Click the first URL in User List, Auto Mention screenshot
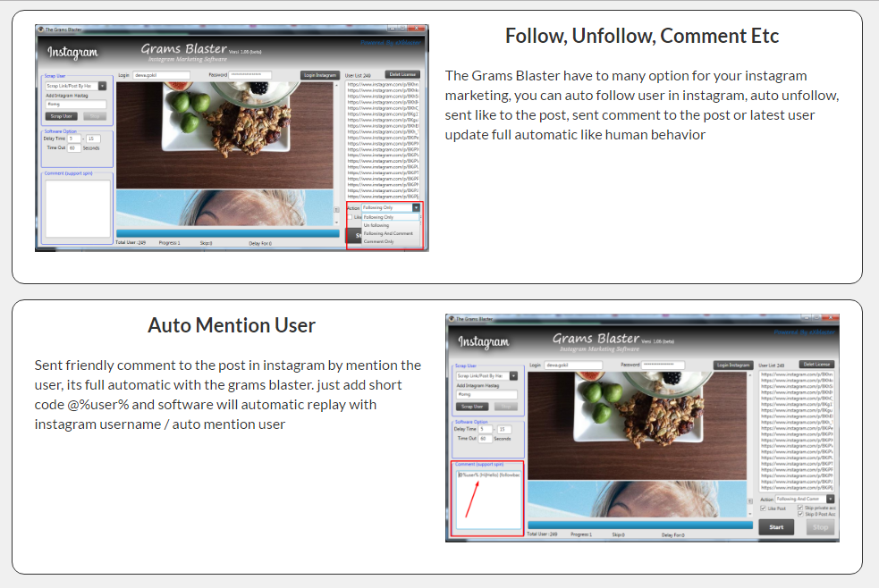The image size is (879, 588). (x=797, y=374)
